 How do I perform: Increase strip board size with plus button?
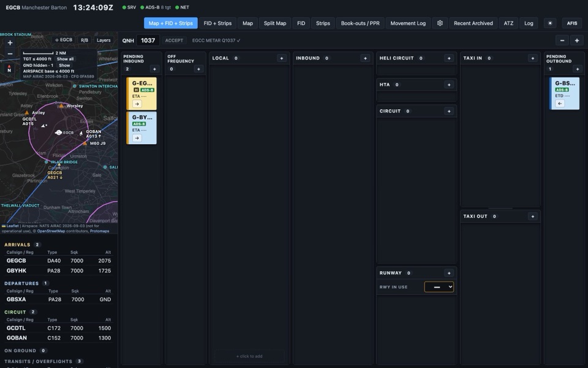click(x=577, y=40)
